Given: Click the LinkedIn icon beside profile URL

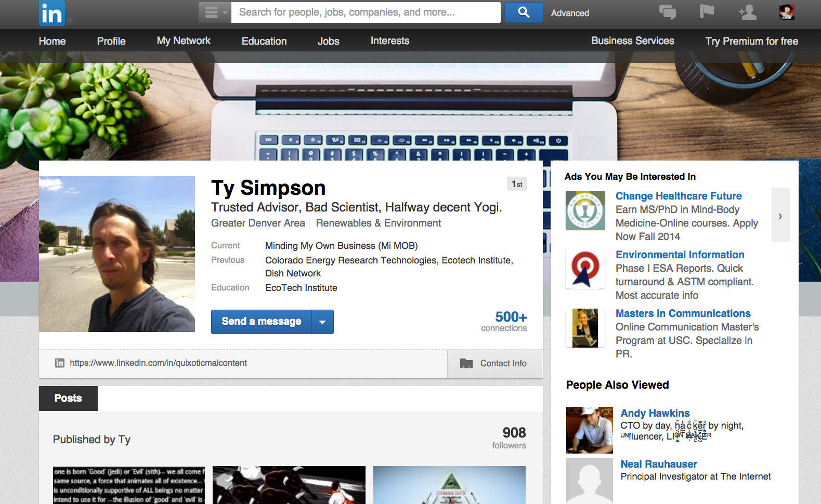Looking at the screenshot, I should click(60, 363).
